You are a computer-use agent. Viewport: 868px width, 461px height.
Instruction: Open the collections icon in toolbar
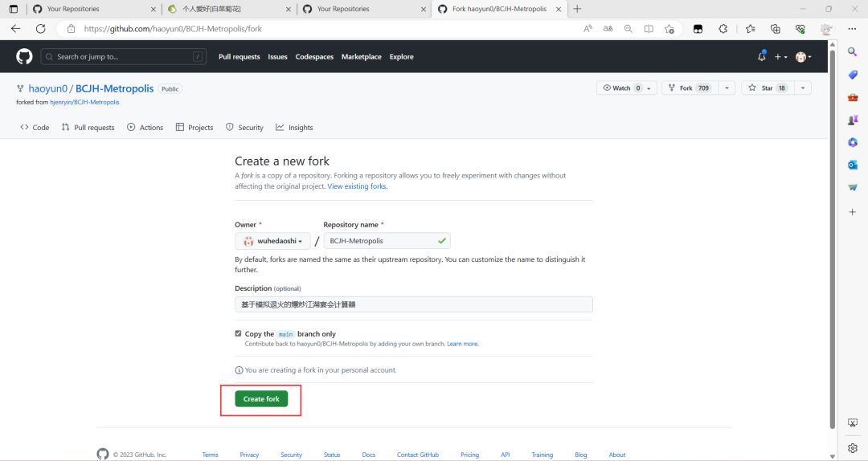775,29
